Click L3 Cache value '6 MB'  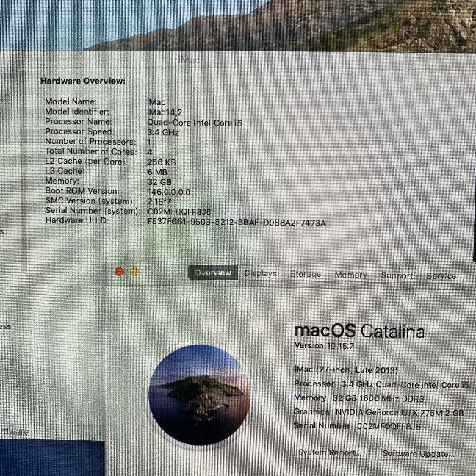157,172
